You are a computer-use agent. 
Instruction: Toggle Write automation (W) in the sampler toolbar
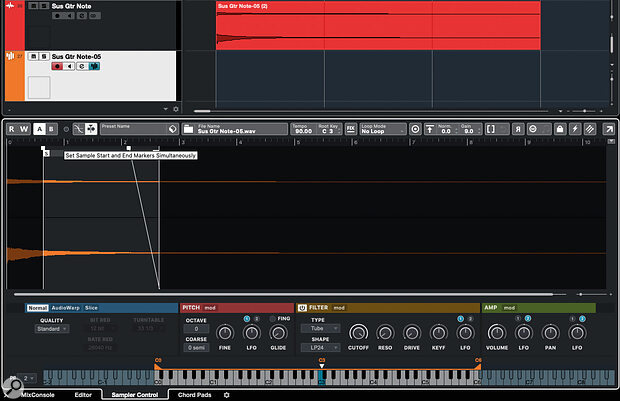(x=24, y=129)
